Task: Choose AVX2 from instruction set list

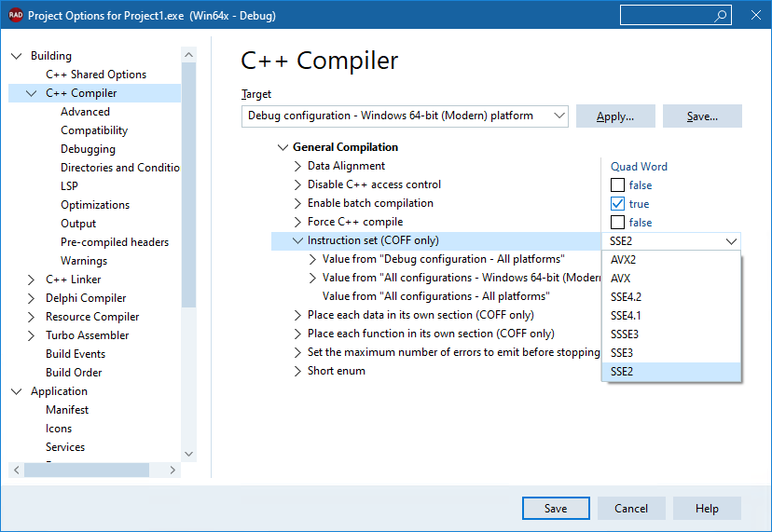Action: click(x=671, y=260)
